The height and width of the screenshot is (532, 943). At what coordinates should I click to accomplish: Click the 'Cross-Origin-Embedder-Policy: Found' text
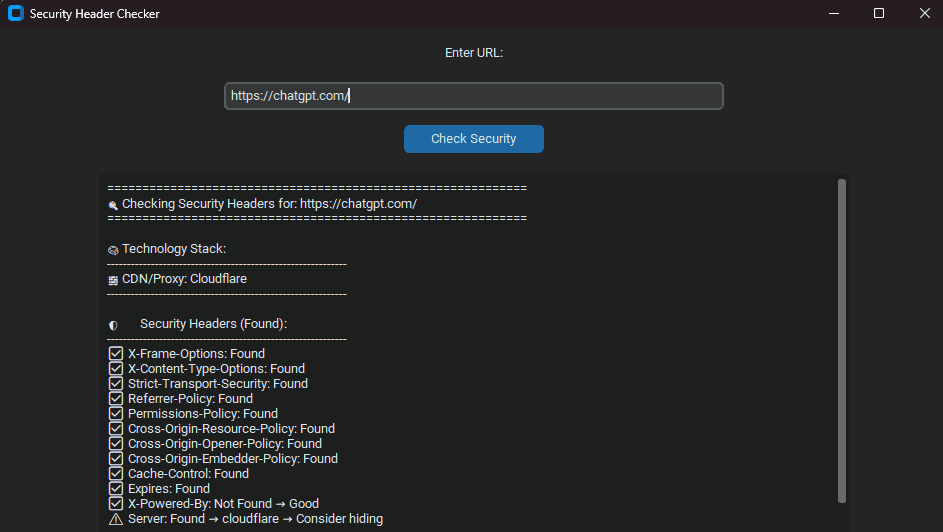coord(233,459)
